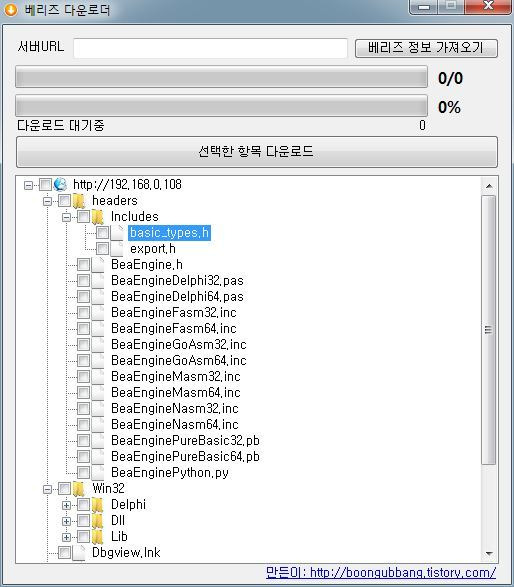The image size is (514, 587).
Task: Collapse the root http://192.168.0.108 node
Action: [x=28, y=185]
